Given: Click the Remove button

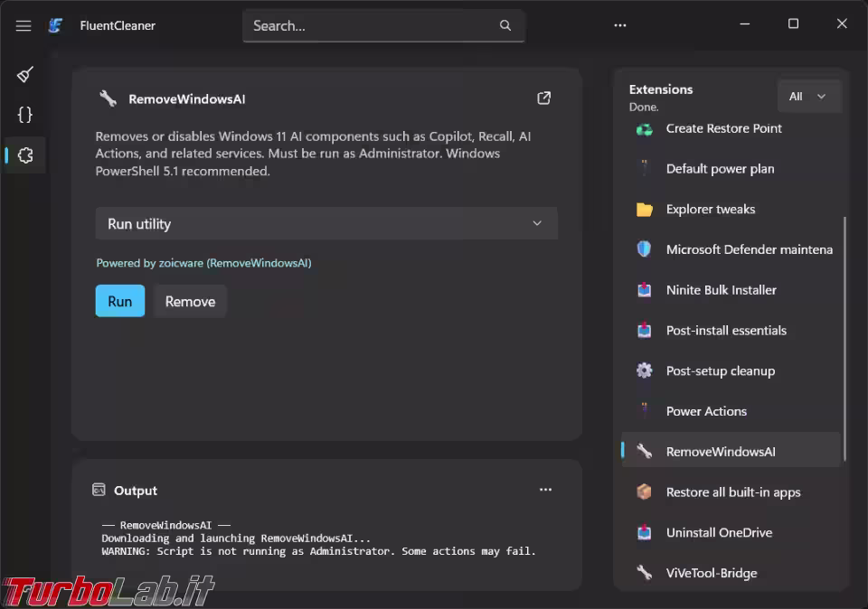Looking at the screenshot, I should point(190,301).
